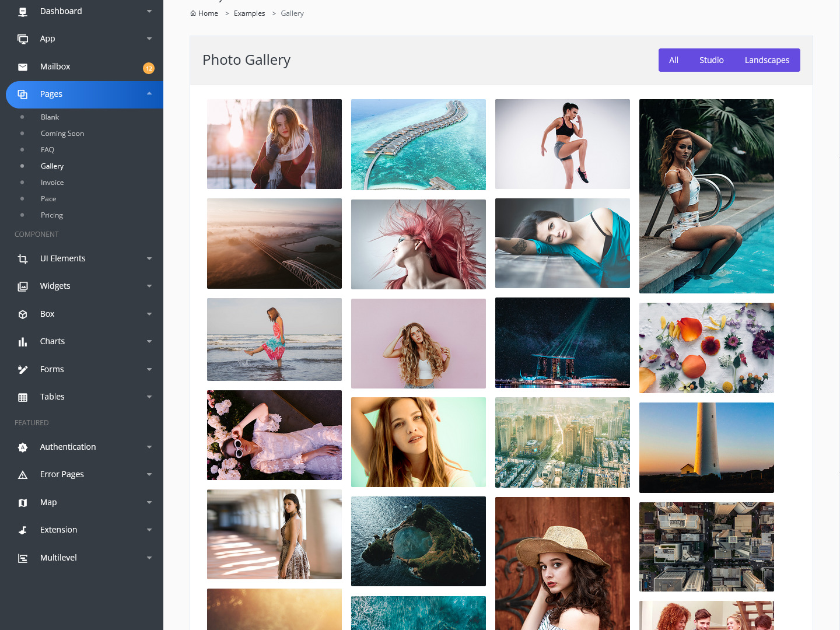The image size is (840, 630).
Task: Click the Map icon in sidebar
Action: (x=23, y=503)
